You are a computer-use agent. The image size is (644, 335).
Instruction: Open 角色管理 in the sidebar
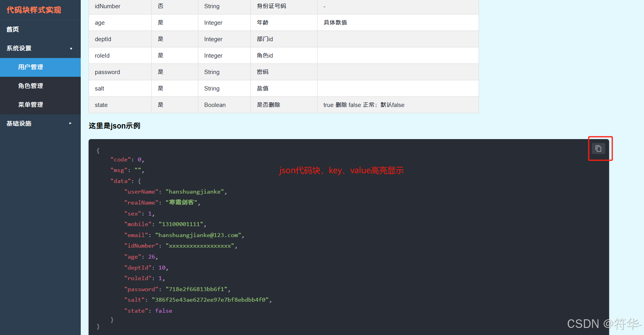click(x=40, y=86)
